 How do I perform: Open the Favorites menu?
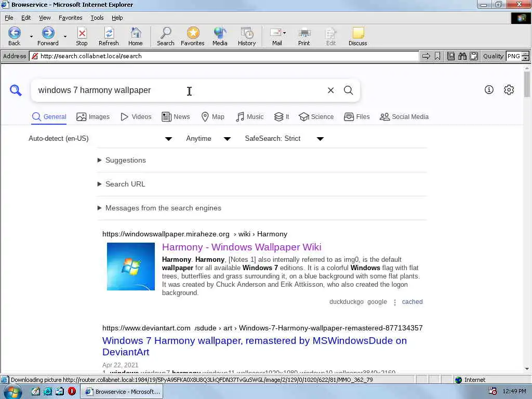click(x=70, y=18)
